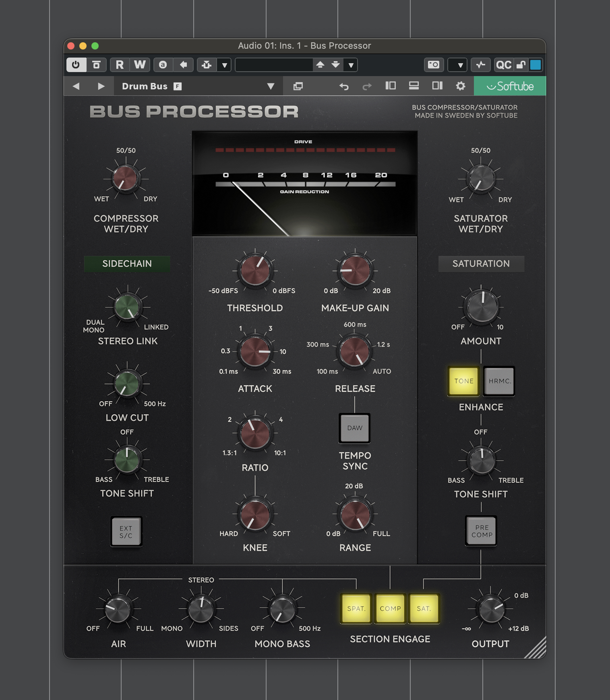Enable Read automation (R) button

tap(120, 65)
